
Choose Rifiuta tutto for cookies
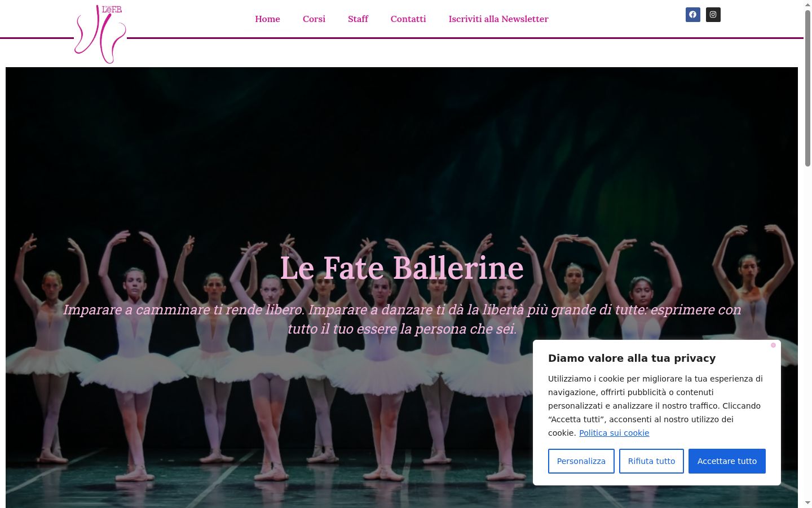tap(651, 461)
